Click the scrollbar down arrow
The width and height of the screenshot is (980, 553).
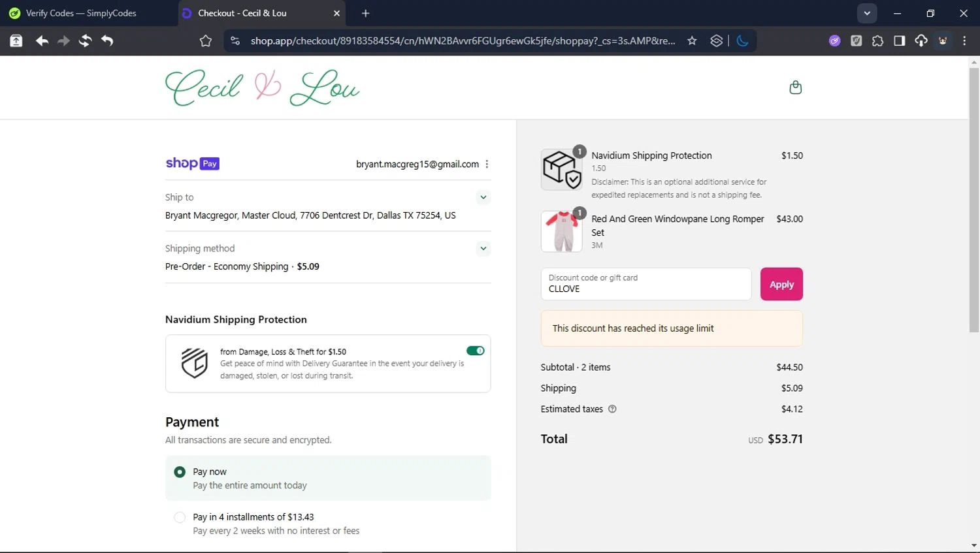click(974, 546)
